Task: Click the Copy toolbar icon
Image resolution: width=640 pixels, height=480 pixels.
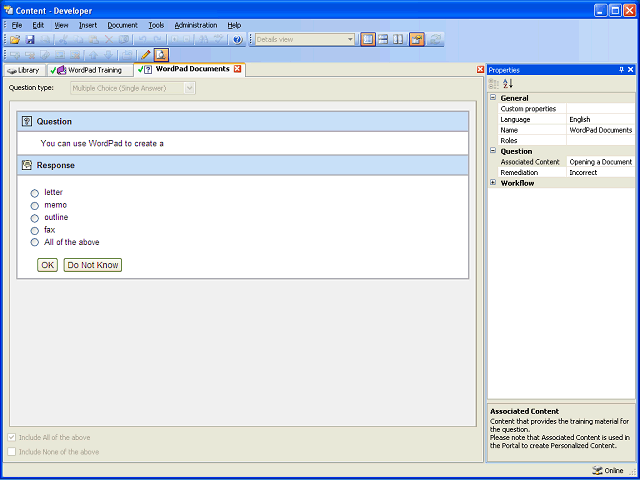Action: [78, 40]
